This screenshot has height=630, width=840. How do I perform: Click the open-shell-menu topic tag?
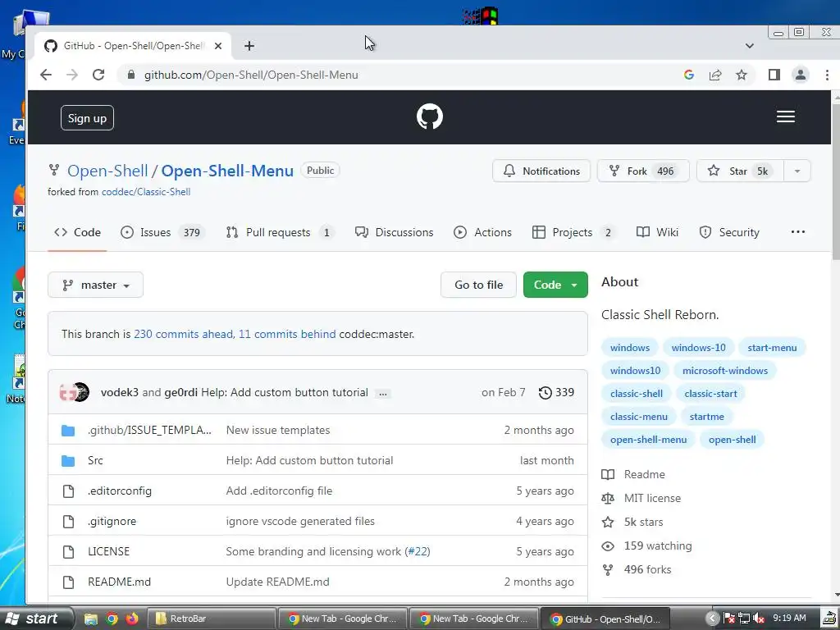point(648,440)
